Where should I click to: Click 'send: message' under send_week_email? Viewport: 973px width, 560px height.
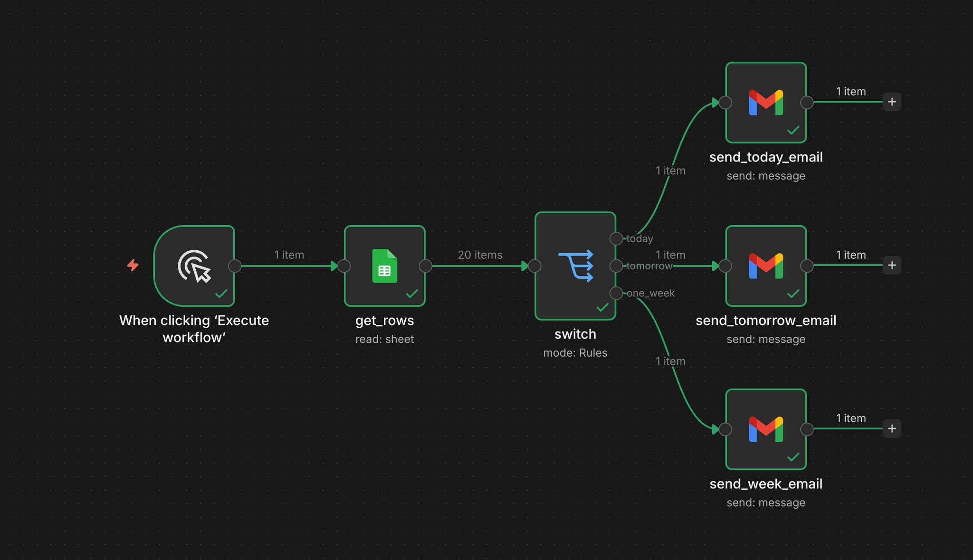point(766,503)
